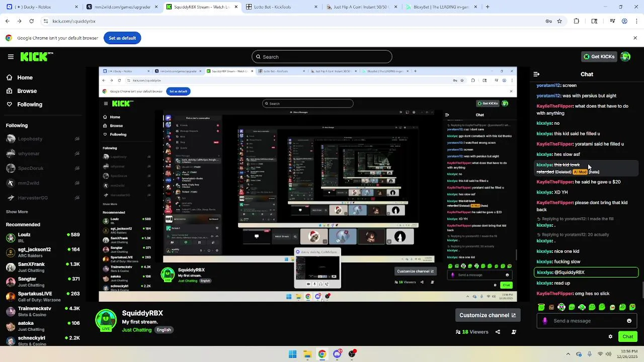Open the user avatar menu on Kick
Screen dimensions: 644x362
click(x=625, y=57)
